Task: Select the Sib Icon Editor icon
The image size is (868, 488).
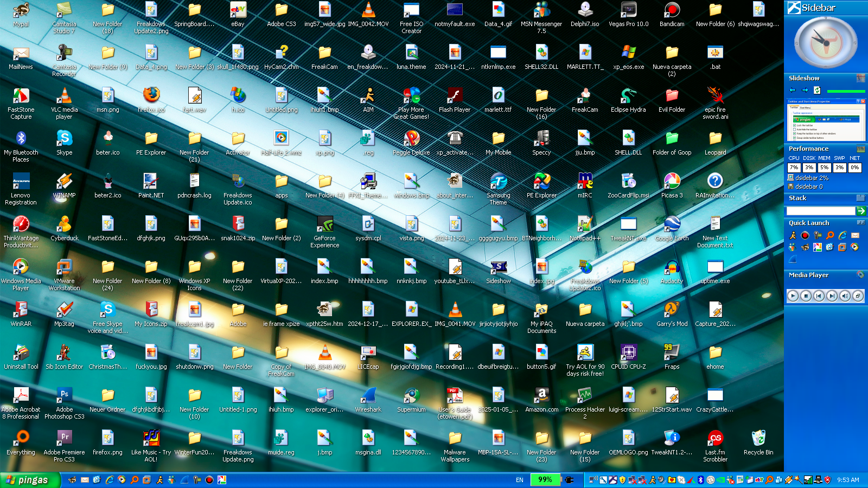Action: [x=64, y=357]
